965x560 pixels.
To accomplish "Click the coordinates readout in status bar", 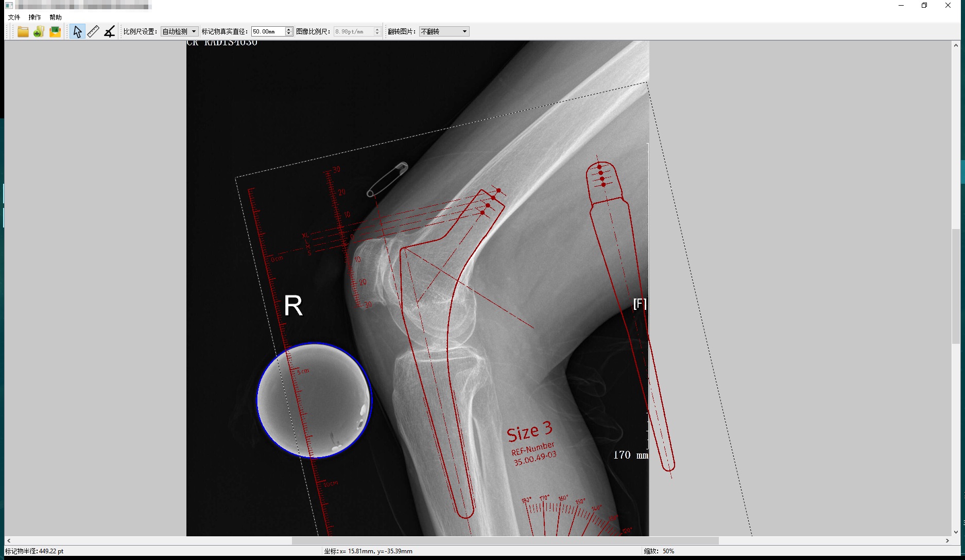I will tap(368, 551).
